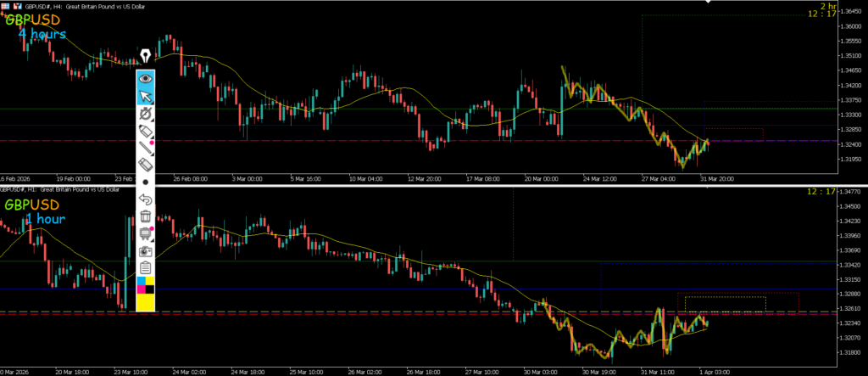Click the GBPUSD H1 chart title text

tap(59, 189)
